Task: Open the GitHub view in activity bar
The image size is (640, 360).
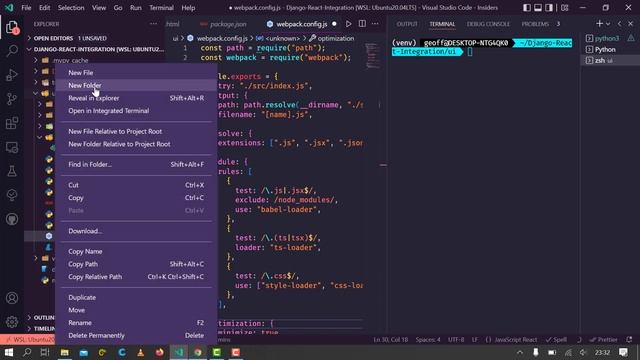Action: 12,219
